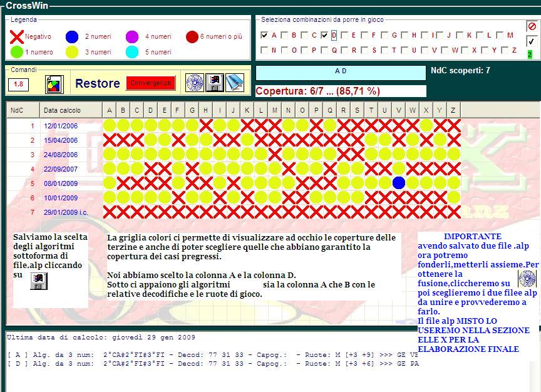This screenshot has height=392, width=541.
Task: Click the [ A ] algorithm output line
Action: [212, 354]
